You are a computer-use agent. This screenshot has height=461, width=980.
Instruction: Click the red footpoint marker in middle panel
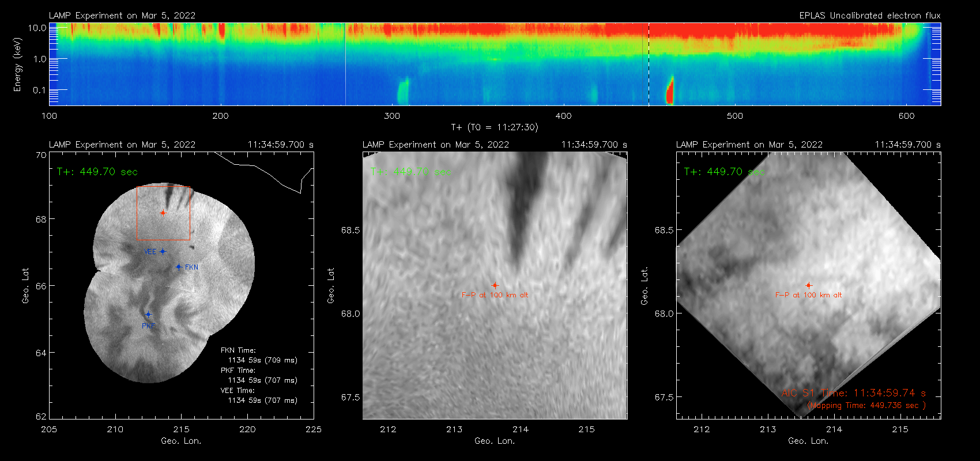pos(495,285)
